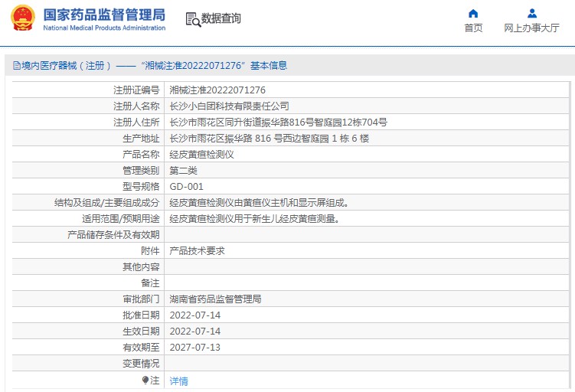Click the 生产地址 label
Viewport: 575px width, 392px height.
[141, 139]
